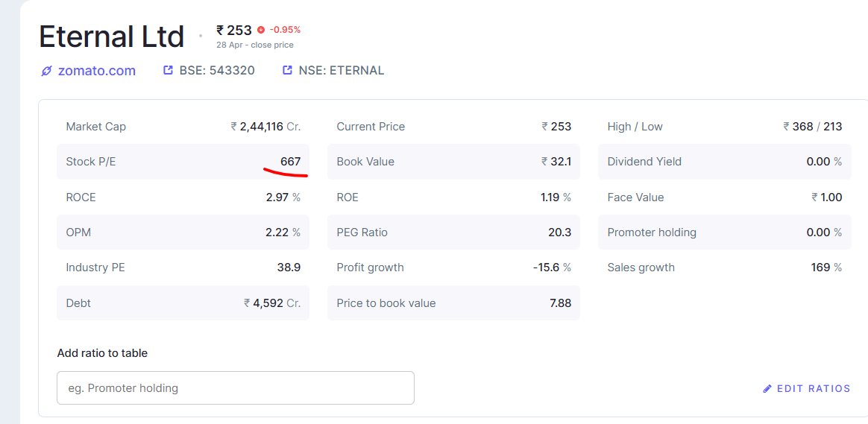Select the Price to book value label
Viewport: 868px width, 424px height.
[x=386, y=303]
